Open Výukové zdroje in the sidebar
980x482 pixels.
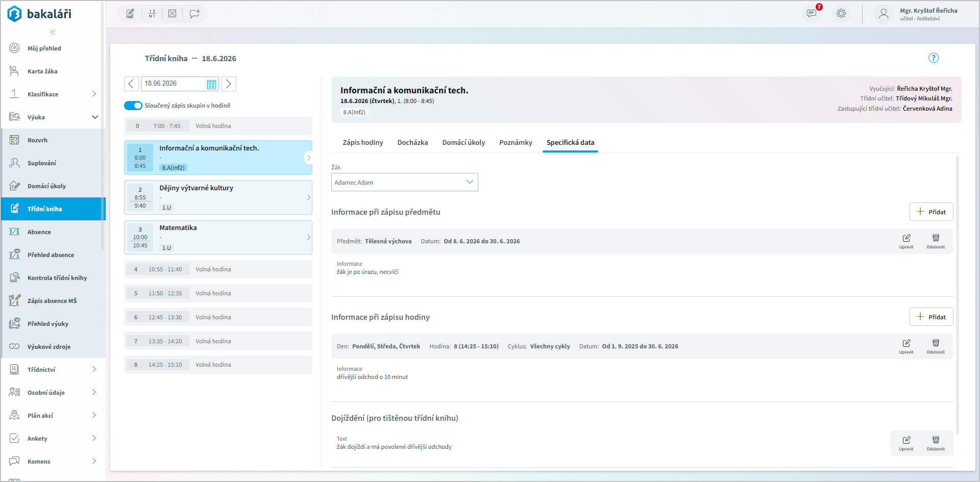tap(52, 347)
